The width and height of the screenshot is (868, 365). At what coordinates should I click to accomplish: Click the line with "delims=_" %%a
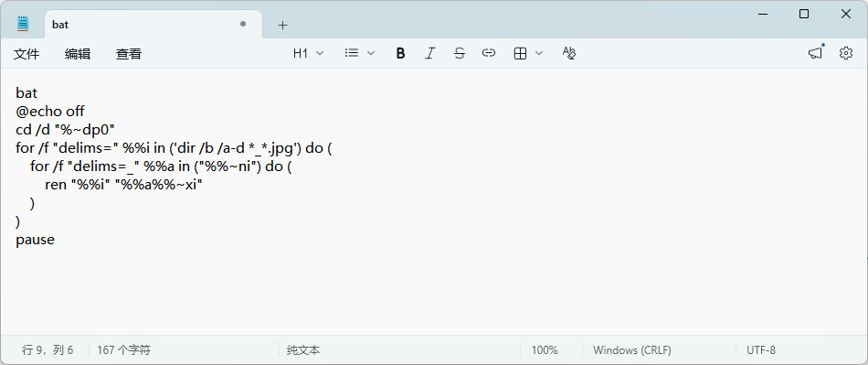coord(161,166)
